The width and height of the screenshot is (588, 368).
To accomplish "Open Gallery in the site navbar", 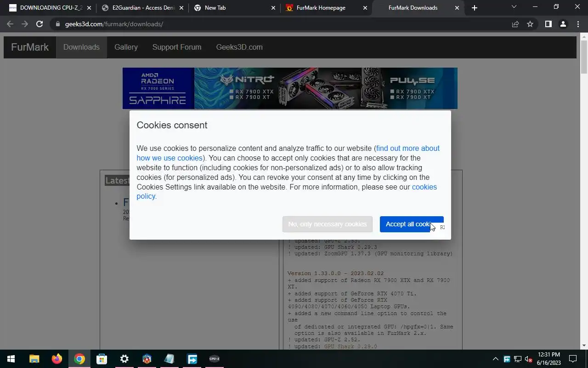I will [x=126, y=47].
